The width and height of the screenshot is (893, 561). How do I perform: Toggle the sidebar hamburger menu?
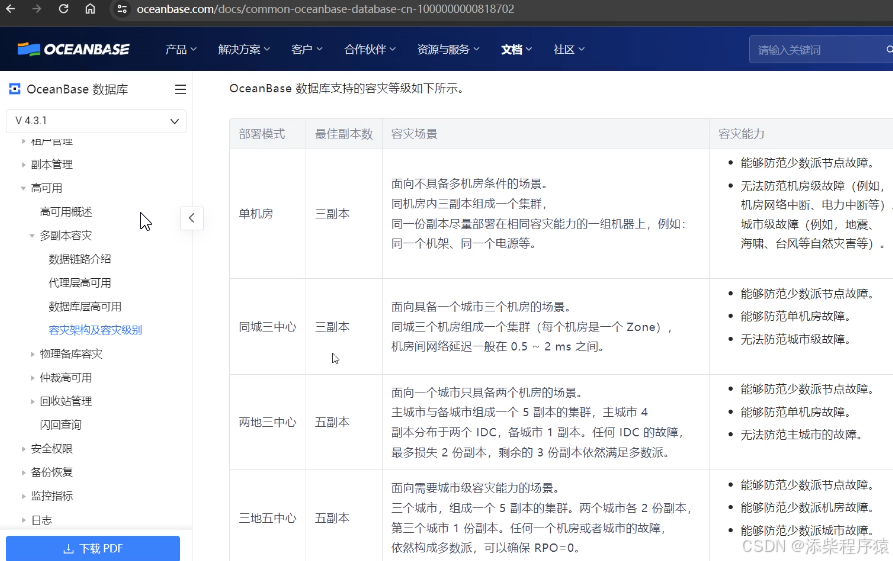point(180,89)
